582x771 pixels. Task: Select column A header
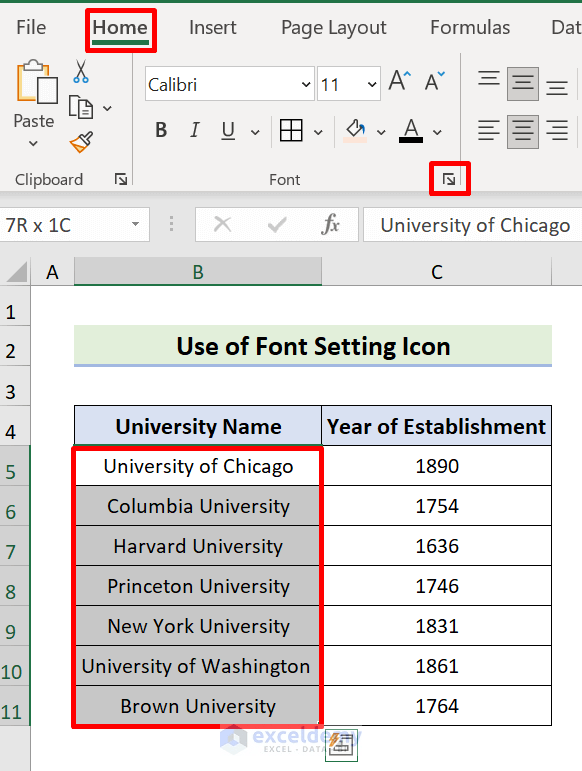click(x=52, y=271)
